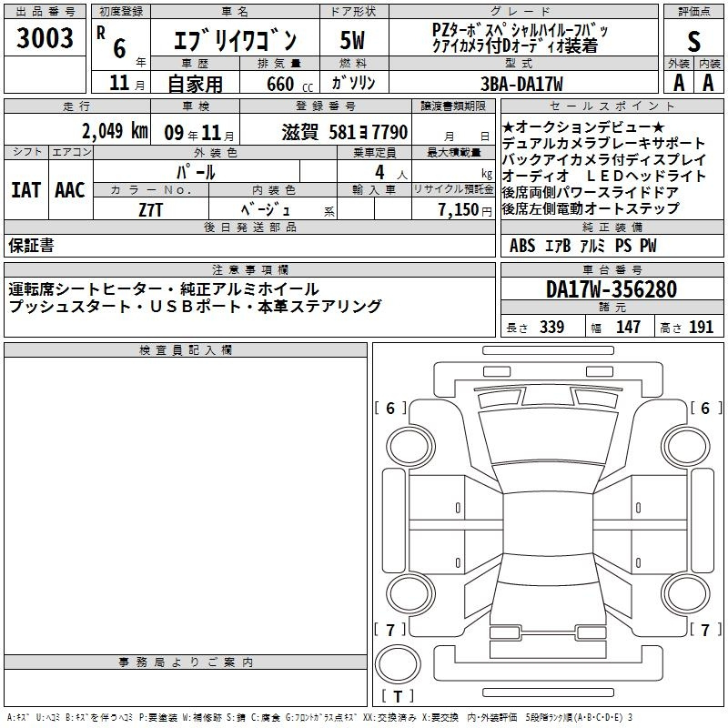The image size is (728, 728).
Task: Click the note プッシュスタート・USBポート・本革ステアリング
Action: [195, 306]
